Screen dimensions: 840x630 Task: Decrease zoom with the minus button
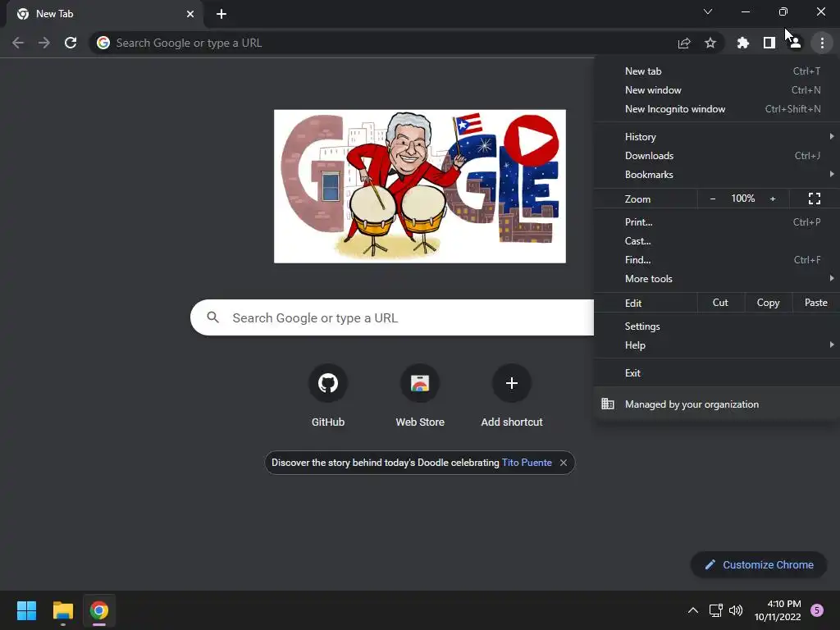coord(713,199)
